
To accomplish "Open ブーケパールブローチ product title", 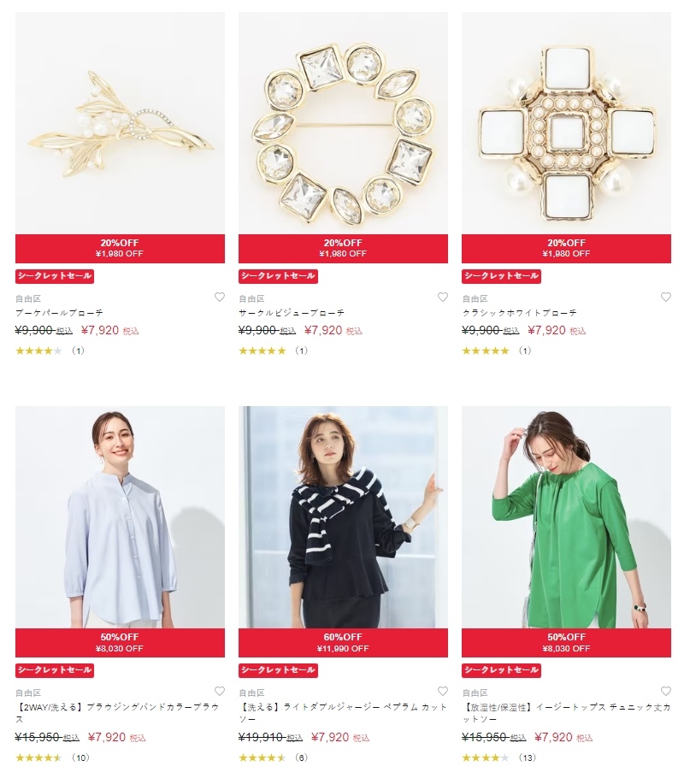I will (59, 313).
